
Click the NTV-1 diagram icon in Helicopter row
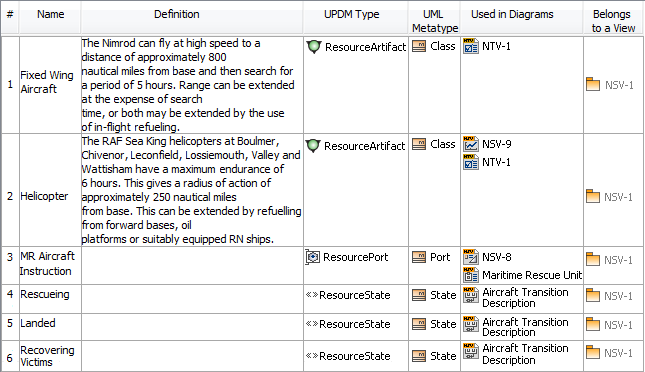pyautogui.click(x=471, y=162)
